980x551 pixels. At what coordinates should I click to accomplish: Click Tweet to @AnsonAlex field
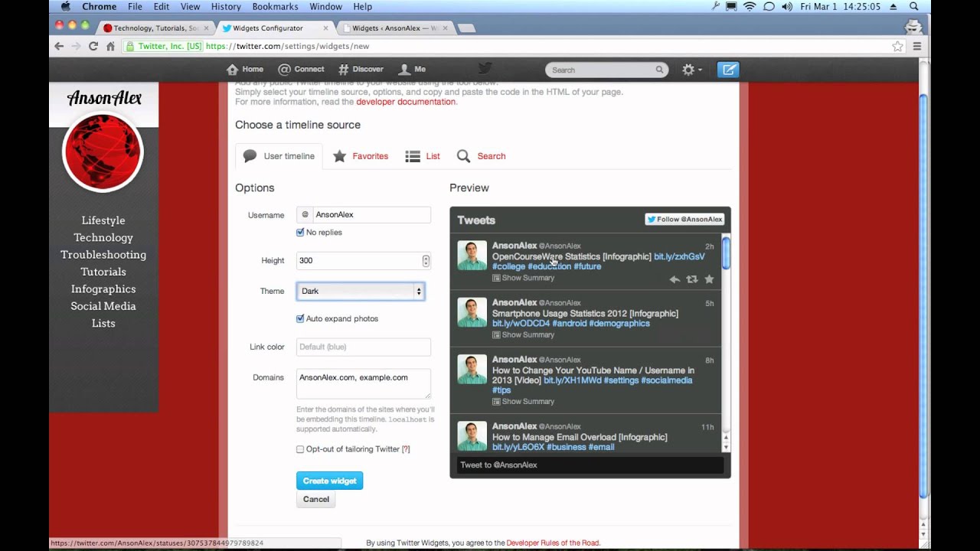(590, 465)
